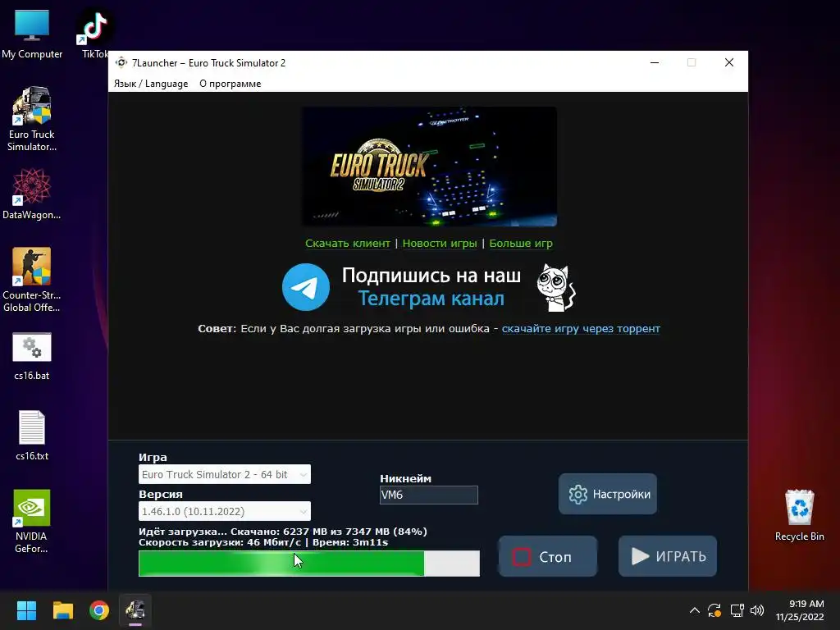Select the NVIDIA GeForce desktop shortcut
The image size is (840, 630).
coord(32,521)
